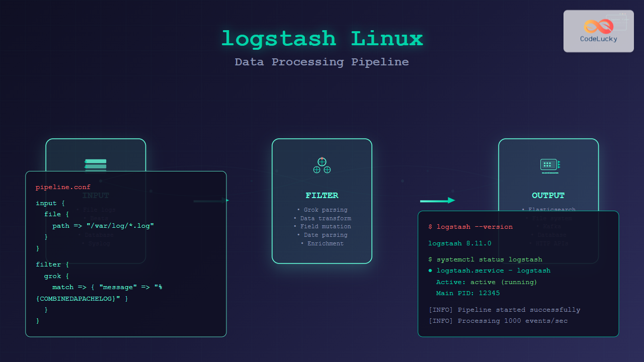
Task: Click the CodeLucky brand name text
Action: (598, 39)
